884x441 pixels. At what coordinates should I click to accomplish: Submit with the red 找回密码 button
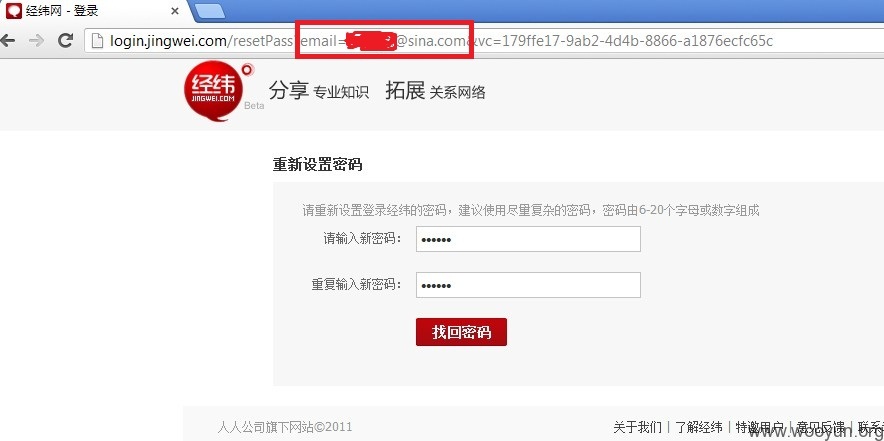pos(461,332)
